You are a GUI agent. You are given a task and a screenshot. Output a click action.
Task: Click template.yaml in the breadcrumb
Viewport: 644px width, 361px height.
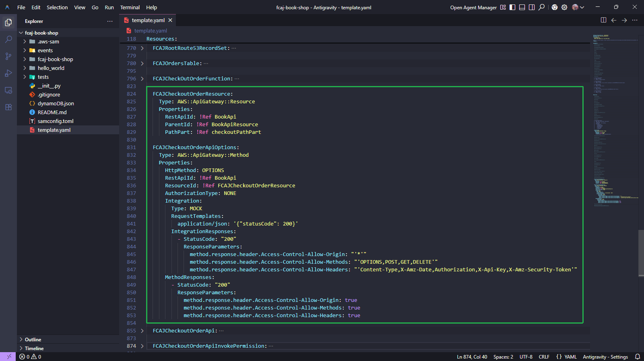point(151,31)
